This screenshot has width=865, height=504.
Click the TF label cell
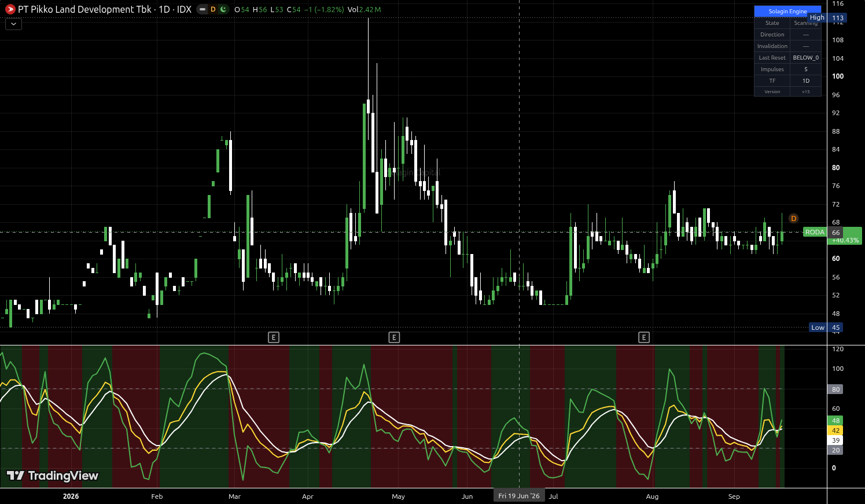coord(772,81)
